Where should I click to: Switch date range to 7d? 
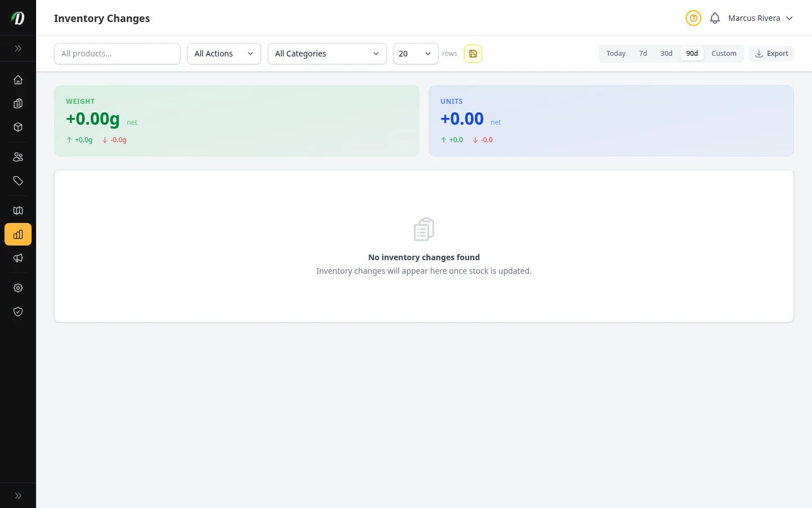pyautogui.click(x=643, y=54)
